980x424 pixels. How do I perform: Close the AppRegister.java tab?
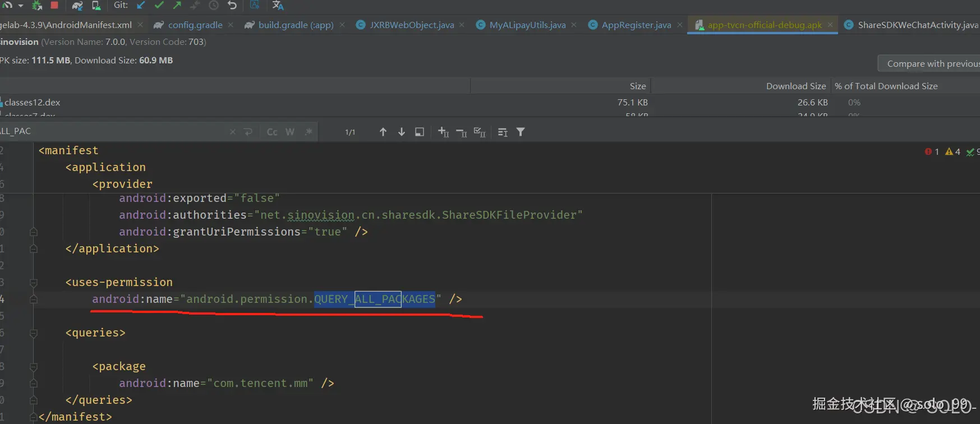click(x=680, y=25)
